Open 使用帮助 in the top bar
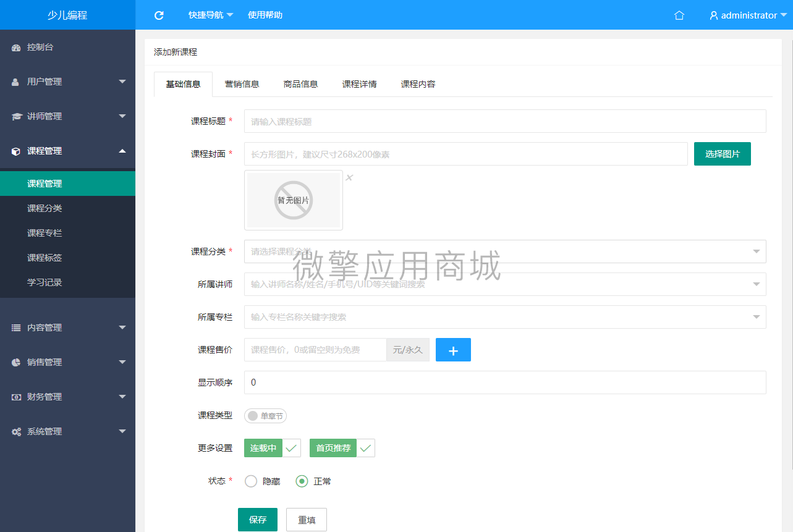This screenshot has height=532, width=793. (x=265, y=15)
